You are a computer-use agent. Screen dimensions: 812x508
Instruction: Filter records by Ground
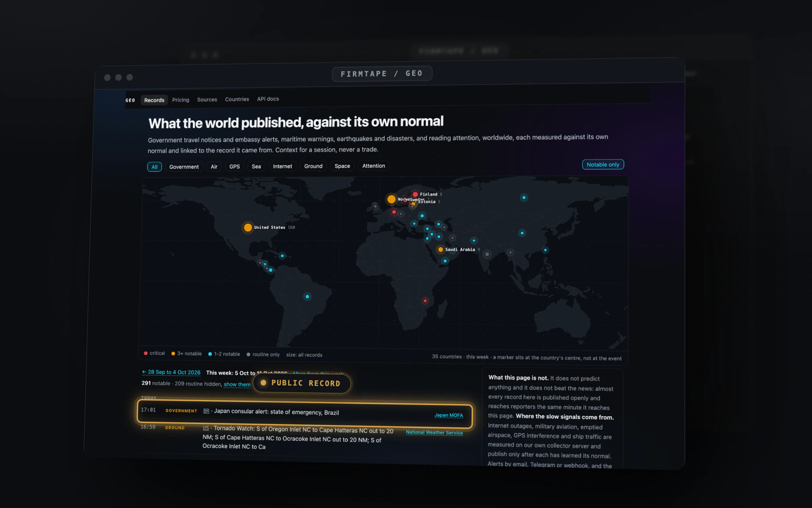pos(313,166)
